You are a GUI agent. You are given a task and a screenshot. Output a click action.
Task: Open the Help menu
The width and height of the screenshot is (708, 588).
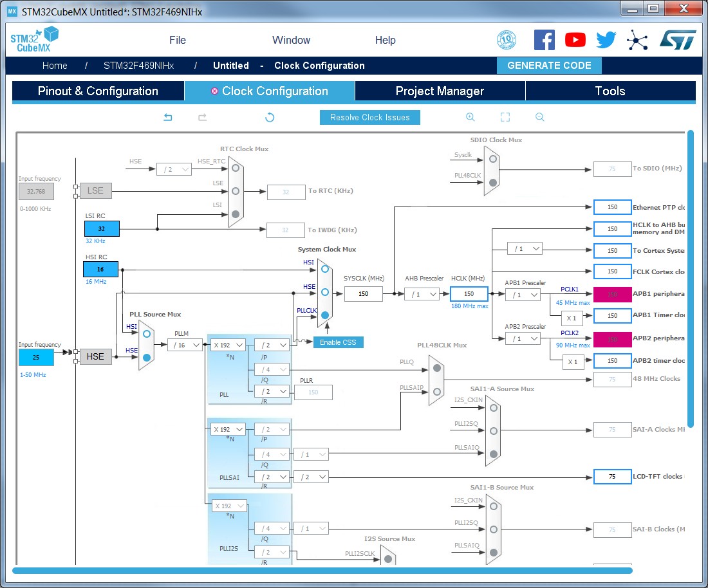tap(385, 40)
